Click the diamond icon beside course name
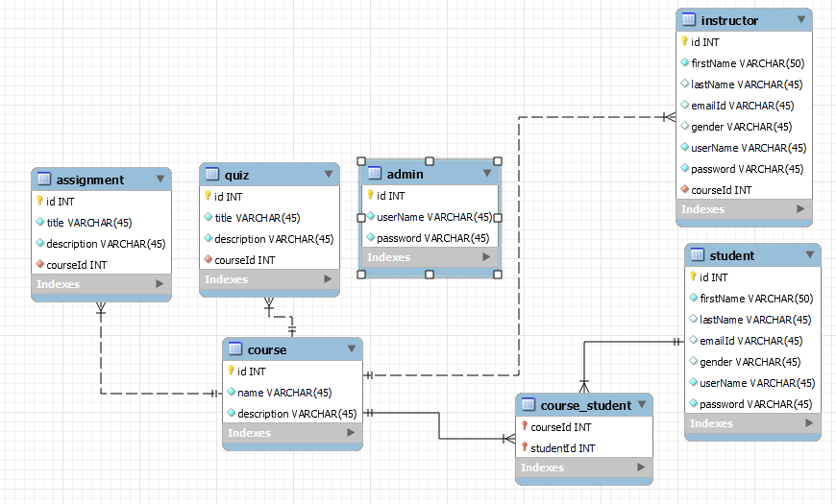This screenshot has width=836, height=504. click(232, 392)
